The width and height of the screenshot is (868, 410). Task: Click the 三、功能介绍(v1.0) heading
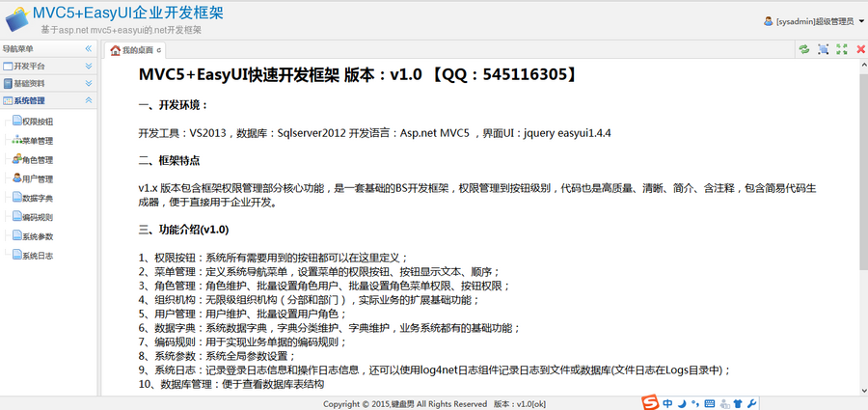(184, 230)
